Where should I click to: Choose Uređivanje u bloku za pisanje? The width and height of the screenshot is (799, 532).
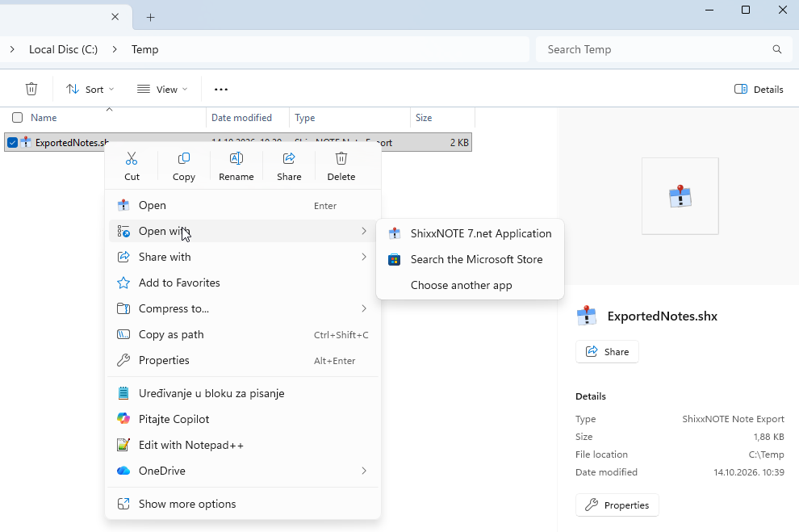[x=243, y=393]
